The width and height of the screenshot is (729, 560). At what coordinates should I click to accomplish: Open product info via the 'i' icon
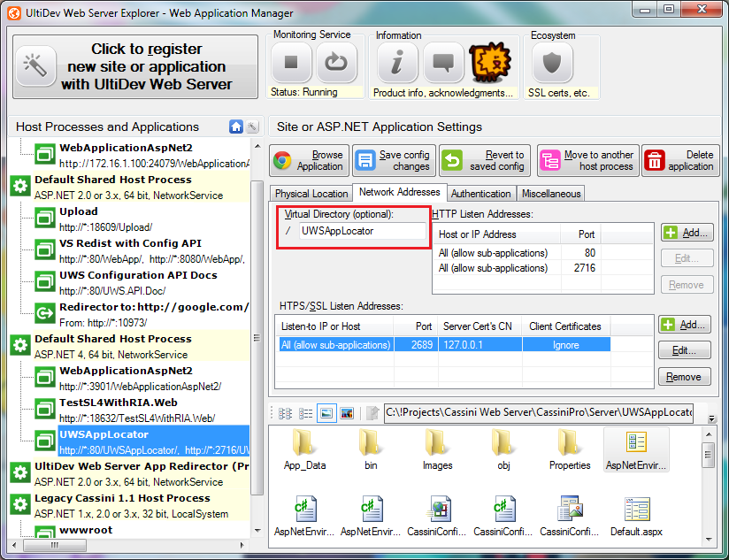click(397, 62)
